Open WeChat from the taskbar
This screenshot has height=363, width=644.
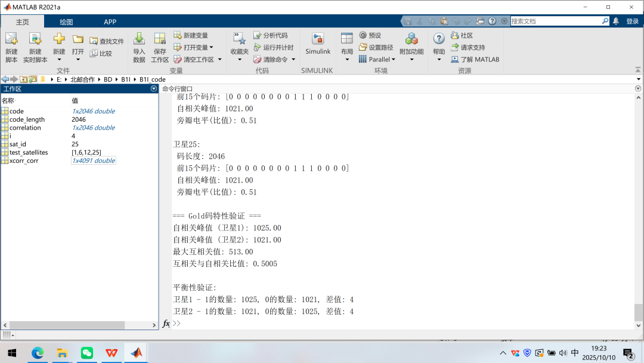point(86,353)
